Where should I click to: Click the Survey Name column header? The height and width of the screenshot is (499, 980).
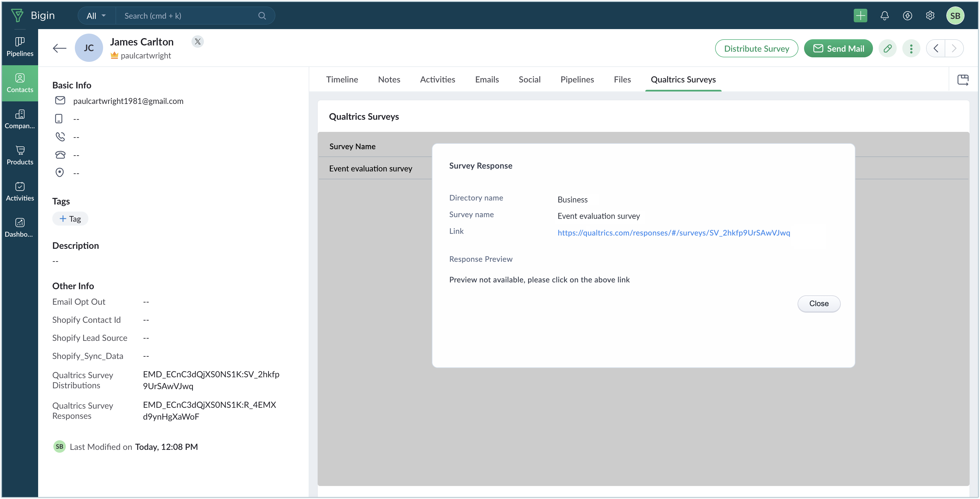352,146
